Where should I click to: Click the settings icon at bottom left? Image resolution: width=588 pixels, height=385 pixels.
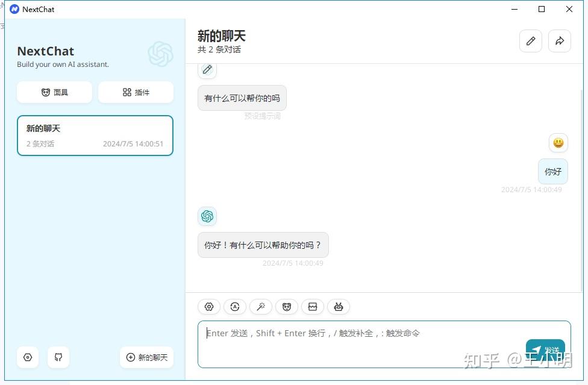[x=27, y=357]
